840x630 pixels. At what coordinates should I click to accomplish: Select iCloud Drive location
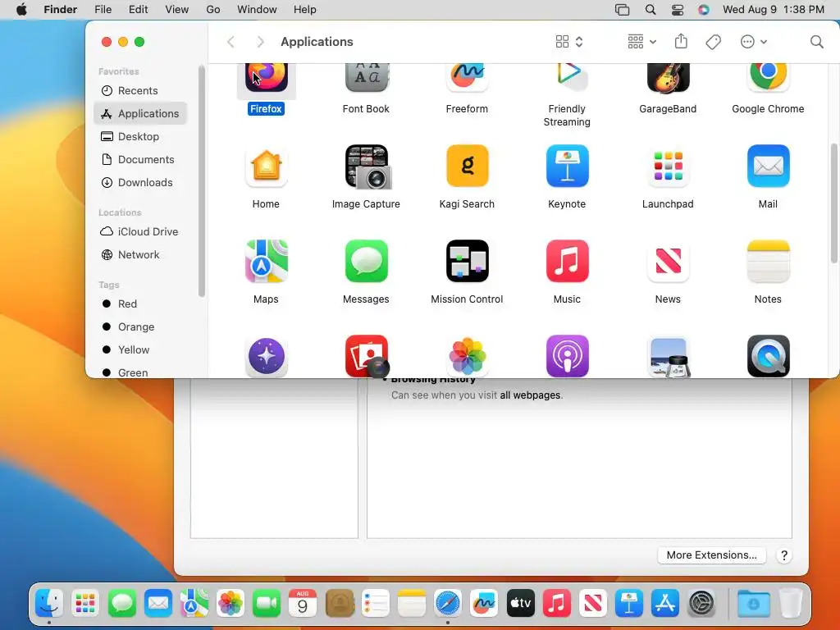140,232
